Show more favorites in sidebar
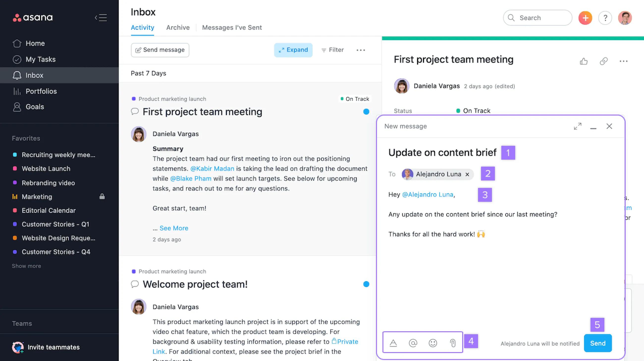Screen dimensions: 644x361 27,266
